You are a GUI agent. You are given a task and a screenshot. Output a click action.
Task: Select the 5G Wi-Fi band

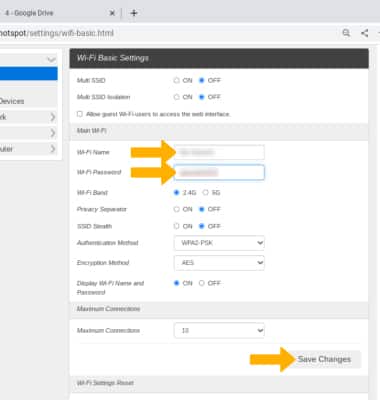click(x=206, y=193)
